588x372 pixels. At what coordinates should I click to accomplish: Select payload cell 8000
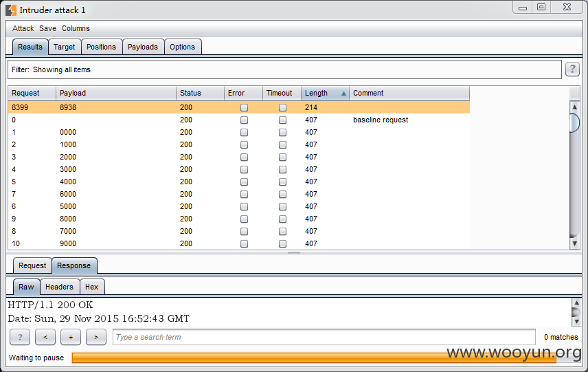68,219
